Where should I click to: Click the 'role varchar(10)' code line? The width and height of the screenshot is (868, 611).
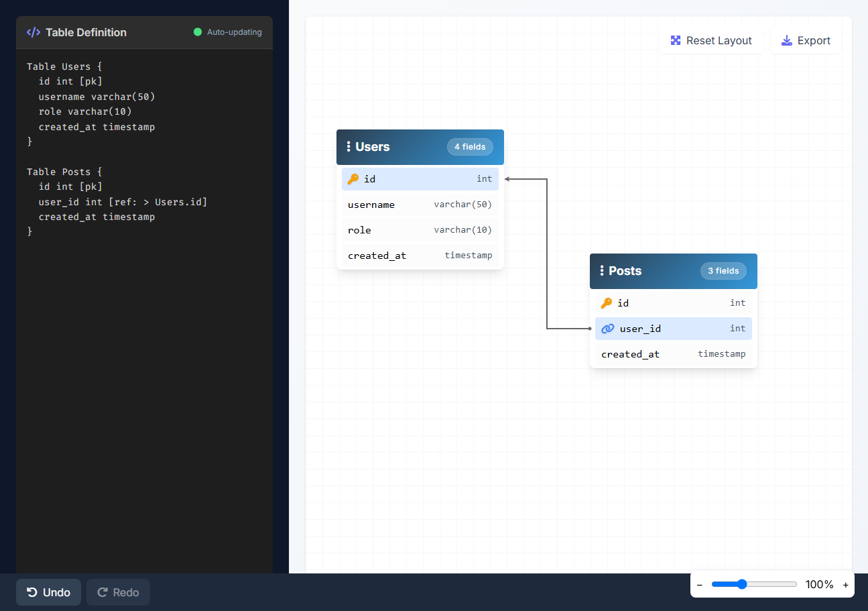85,111
